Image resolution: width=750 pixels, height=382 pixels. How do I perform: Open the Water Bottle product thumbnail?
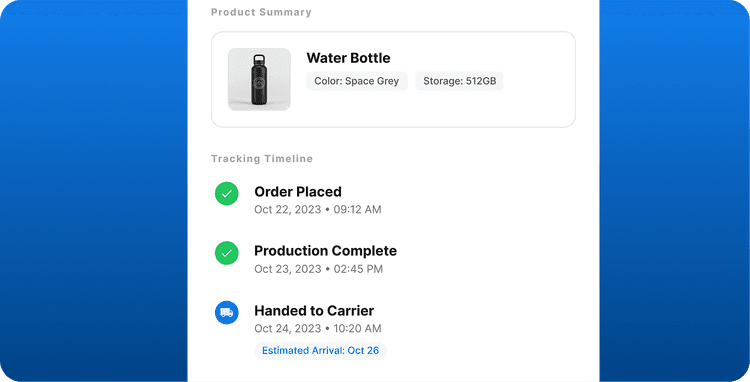tap(259, 79)
